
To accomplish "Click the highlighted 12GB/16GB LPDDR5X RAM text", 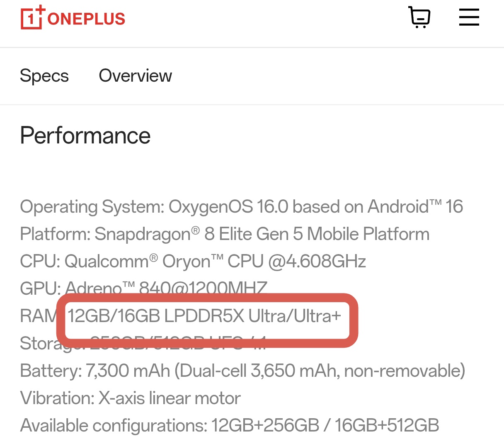I will [204, 316].
